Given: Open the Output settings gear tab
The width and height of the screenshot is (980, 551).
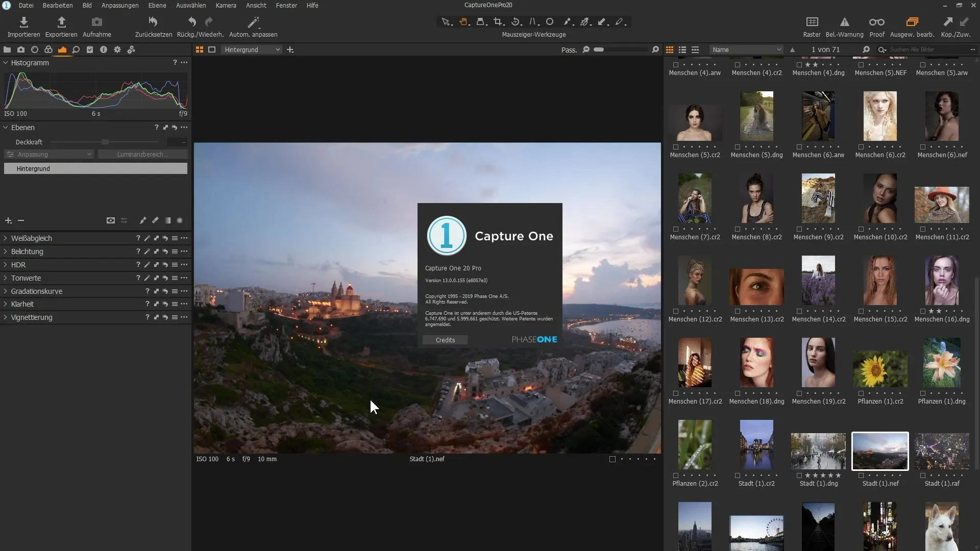Looking at the screenshot, I should click(x=117, y=49).
